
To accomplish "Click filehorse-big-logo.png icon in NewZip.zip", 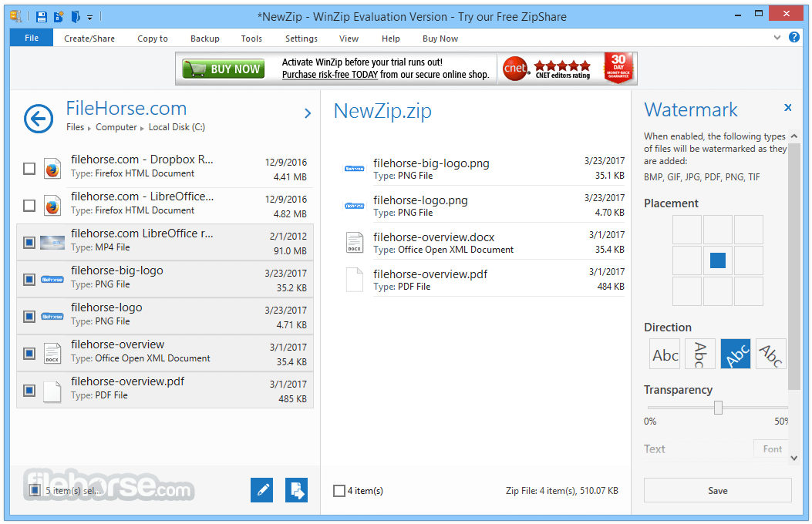I will (x=355, y=169).
